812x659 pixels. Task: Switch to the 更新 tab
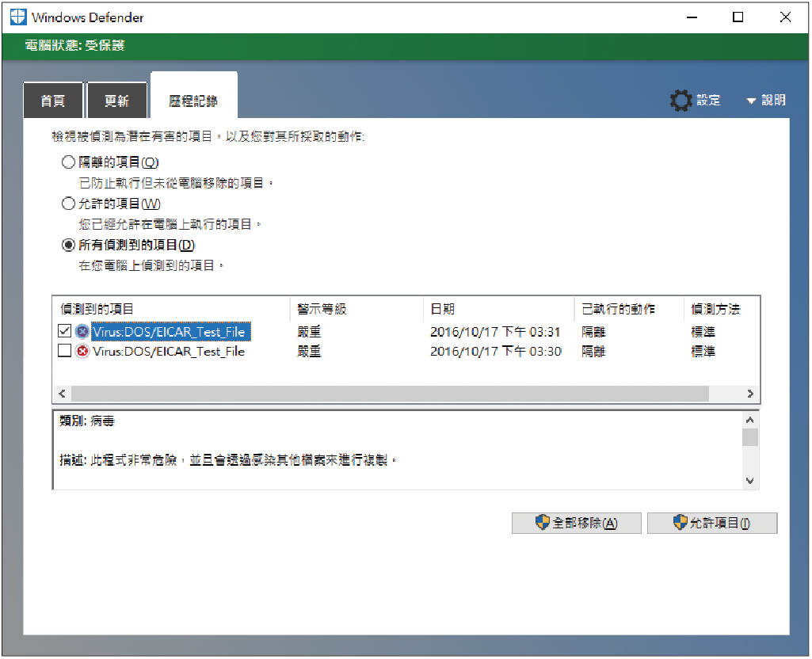coord(116,100)
